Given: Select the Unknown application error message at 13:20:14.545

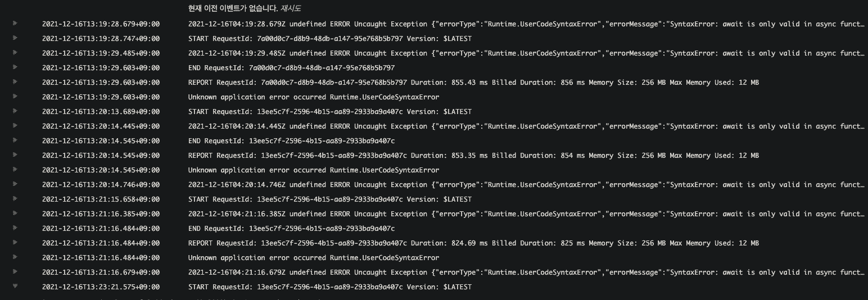Looking at the screenshot, I should [314, 170].
